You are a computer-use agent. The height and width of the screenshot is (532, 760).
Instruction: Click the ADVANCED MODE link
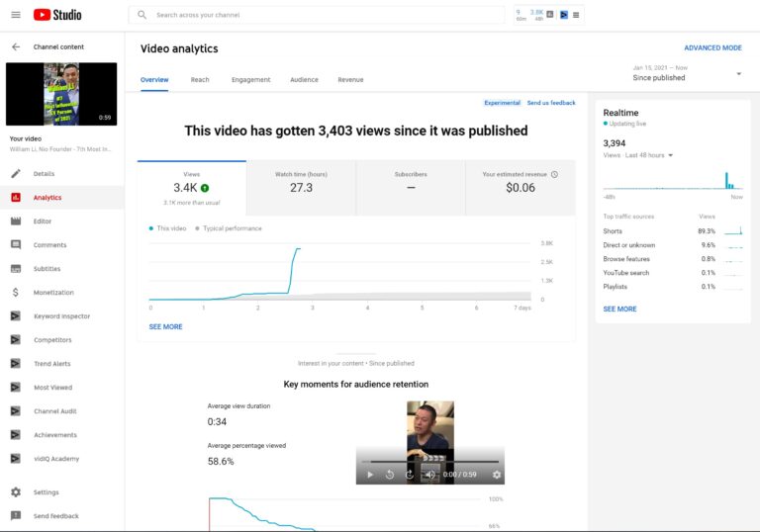712,47
